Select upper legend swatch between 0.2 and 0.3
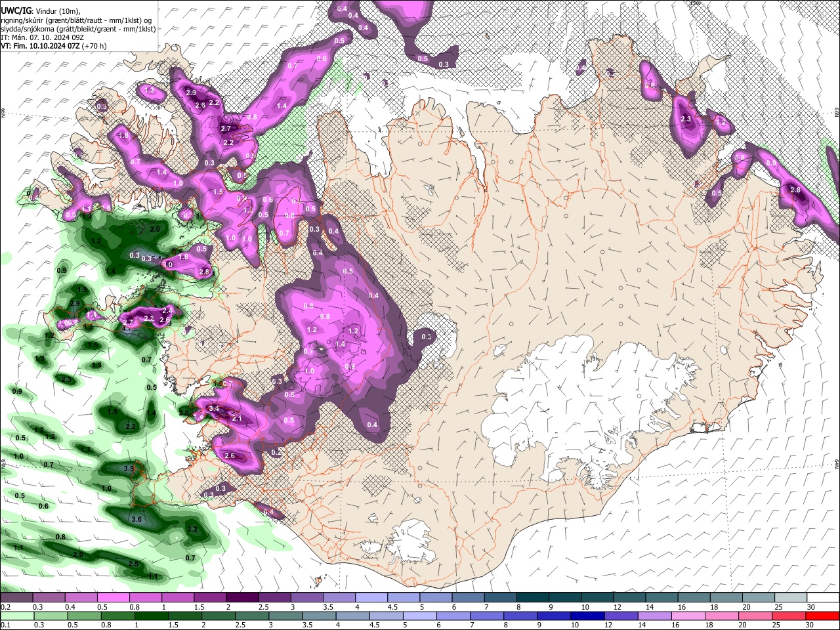The image size is (840, 630). coord(16,598)
